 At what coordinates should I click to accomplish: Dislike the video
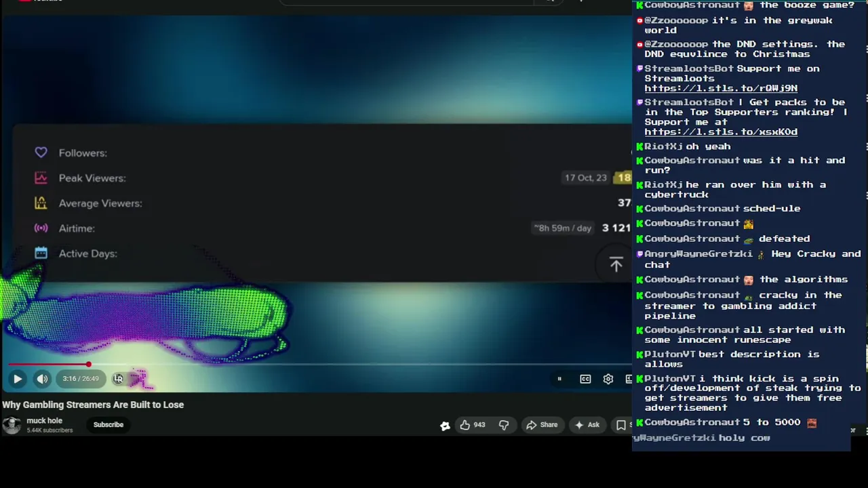coord(504,425)
